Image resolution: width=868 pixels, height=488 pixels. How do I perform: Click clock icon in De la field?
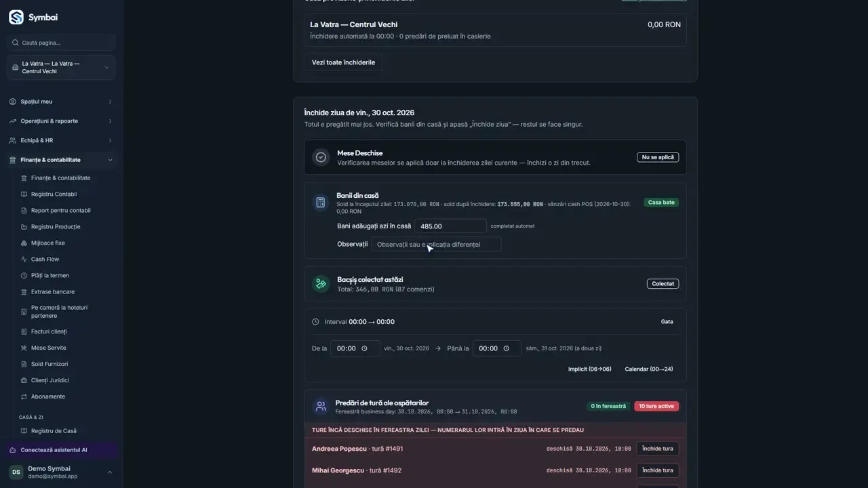click(365, 348)
